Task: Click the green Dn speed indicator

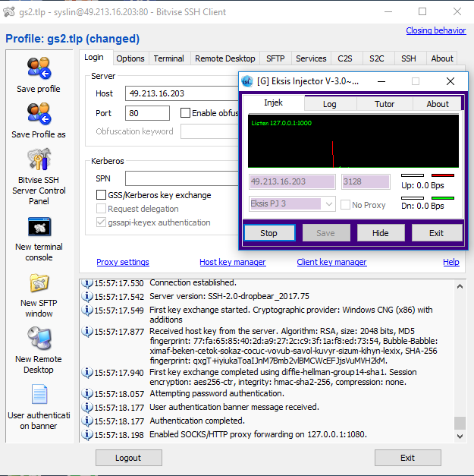Action: pos(443,198)
